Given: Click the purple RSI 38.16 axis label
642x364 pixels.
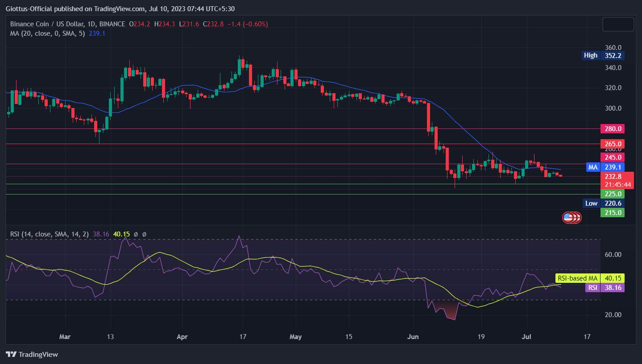Looking at the screenshot, I should (x=605, y=288).
